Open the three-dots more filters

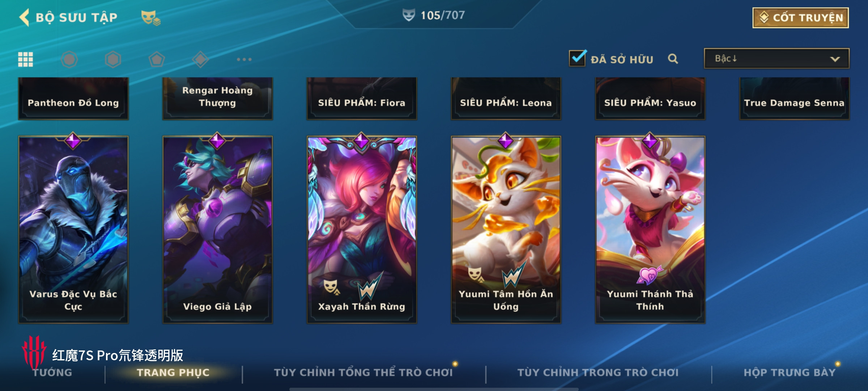244,59
